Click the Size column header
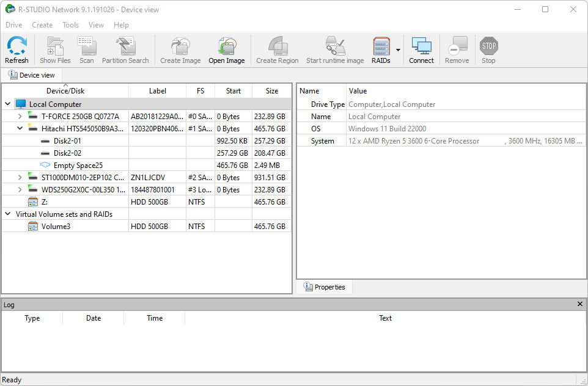588x386 pixels. (271, 90)
